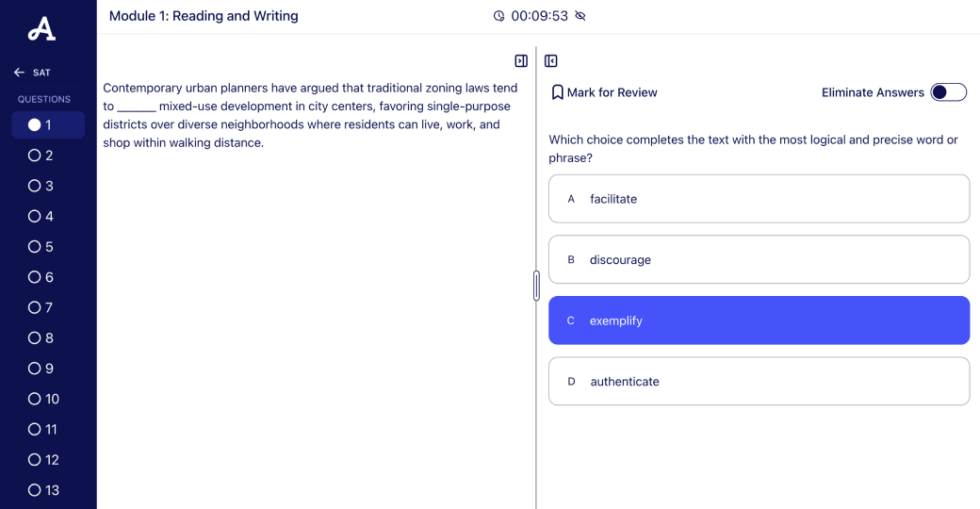Choose answer C, exemplify
980x509 pixels.
(759, 320)
